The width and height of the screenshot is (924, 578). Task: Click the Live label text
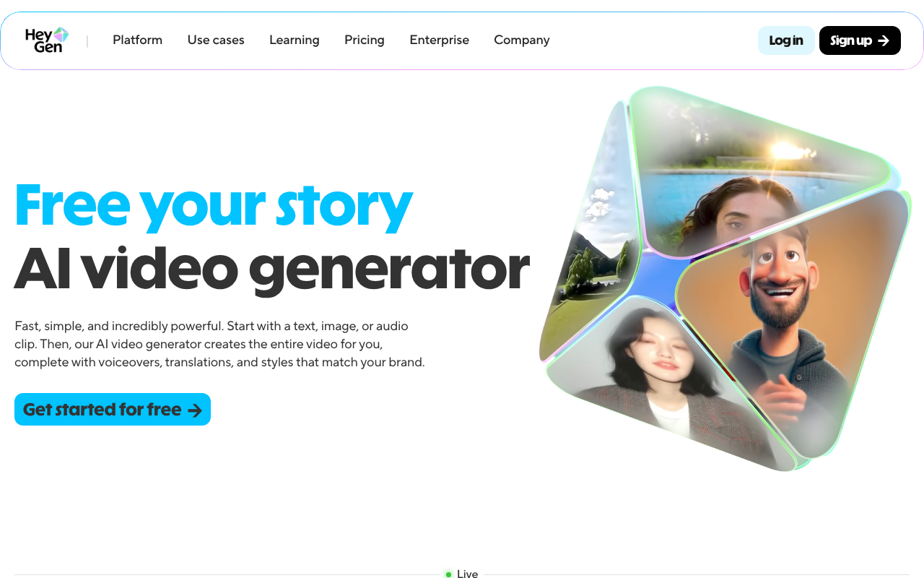point(467,574)
